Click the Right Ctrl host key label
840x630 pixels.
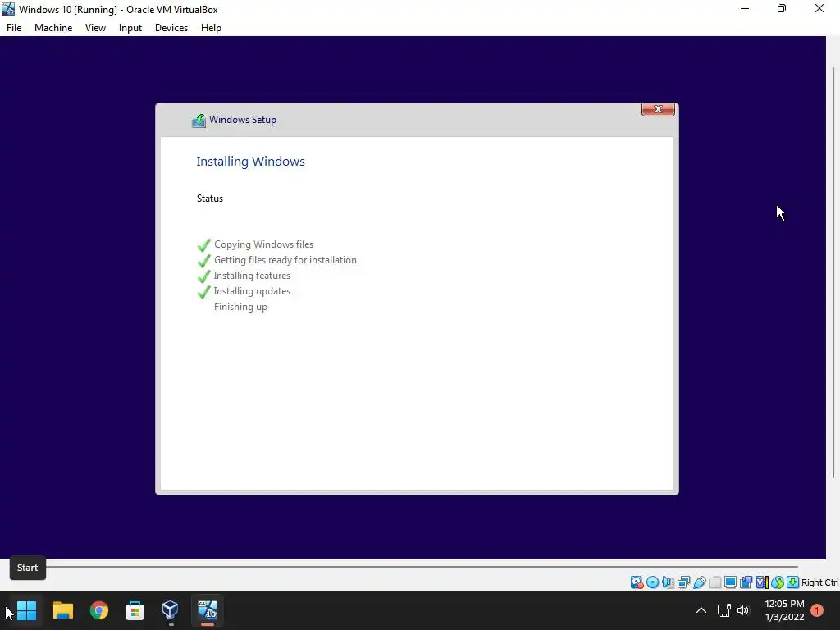pyautogui.click(x=820, y=582)
